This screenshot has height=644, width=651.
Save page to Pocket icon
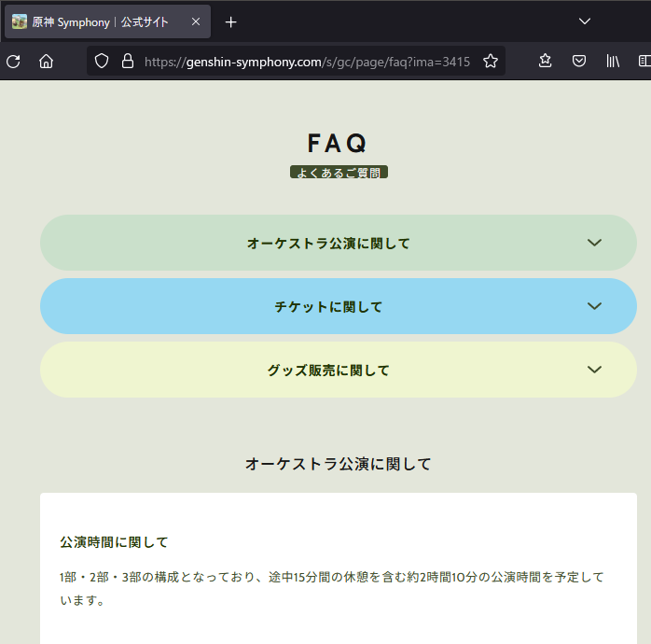point(579,61)
